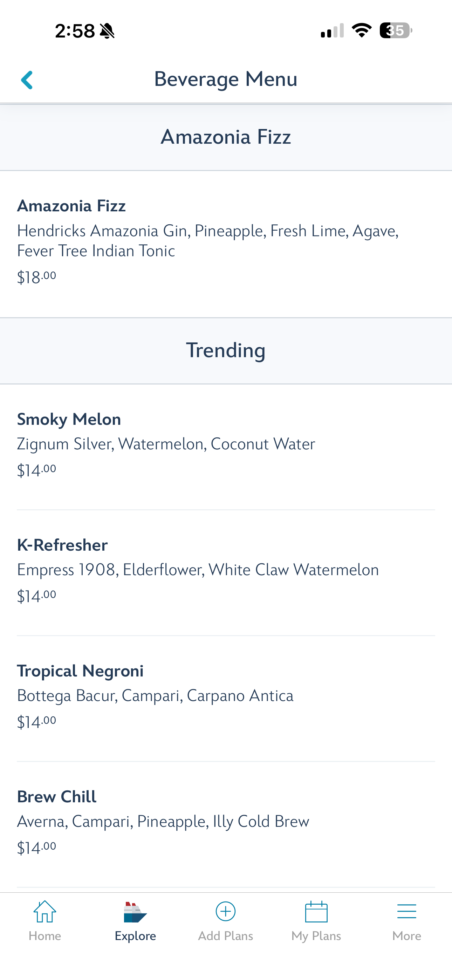Open the Home house icon
The width and height of the screenshot is (452, 980).
tap(45, 912)
